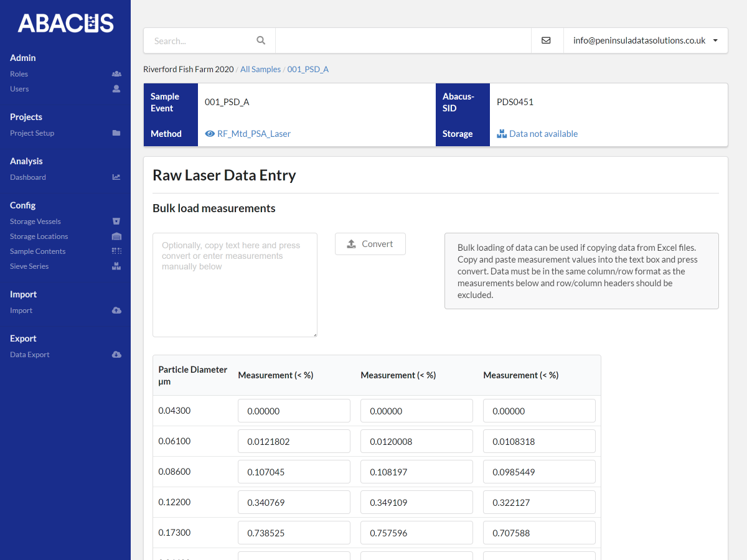Click the Import cloud download icon
The height and width of the screenshot is (560, 747).
click(116, 310)
